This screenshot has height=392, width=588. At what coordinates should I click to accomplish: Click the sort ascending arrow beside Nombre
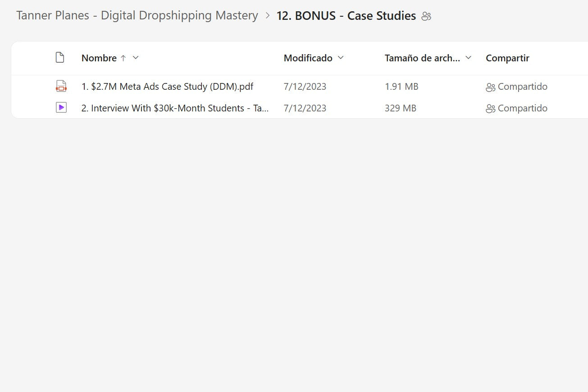click(123, 58)
